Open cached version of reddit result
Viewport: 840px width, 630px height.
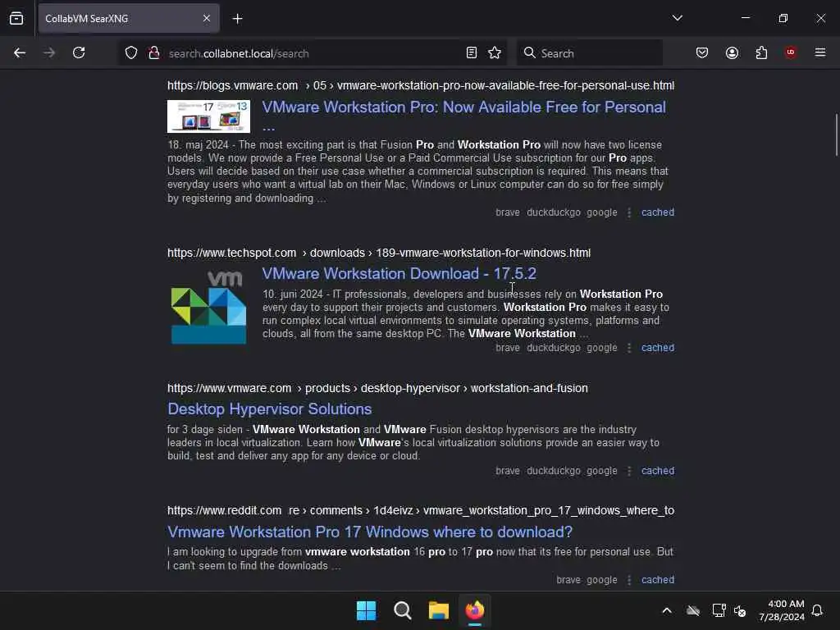[658, 580]
